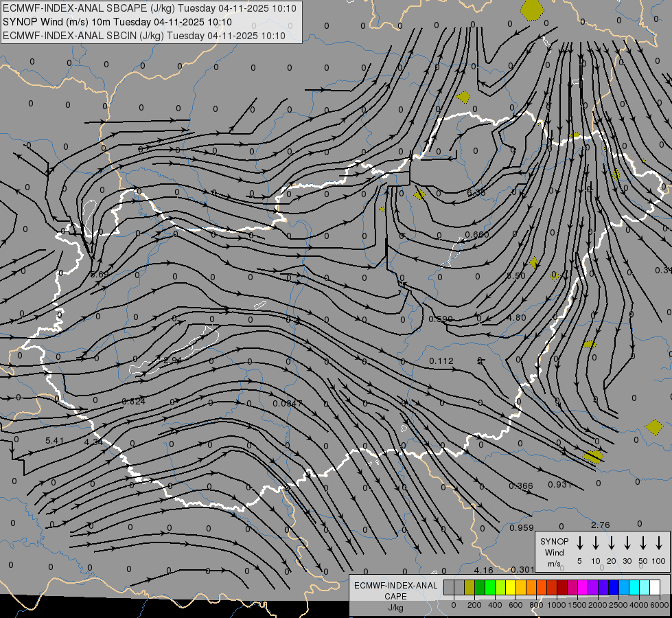
Task: Click the 1000 tick label on CAPE scale
Action: [x=557, y=605]
